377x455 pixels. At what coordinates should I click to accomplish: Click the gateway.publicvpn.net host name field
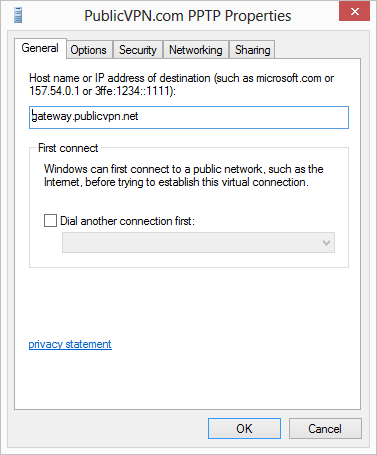click(189, 117)
